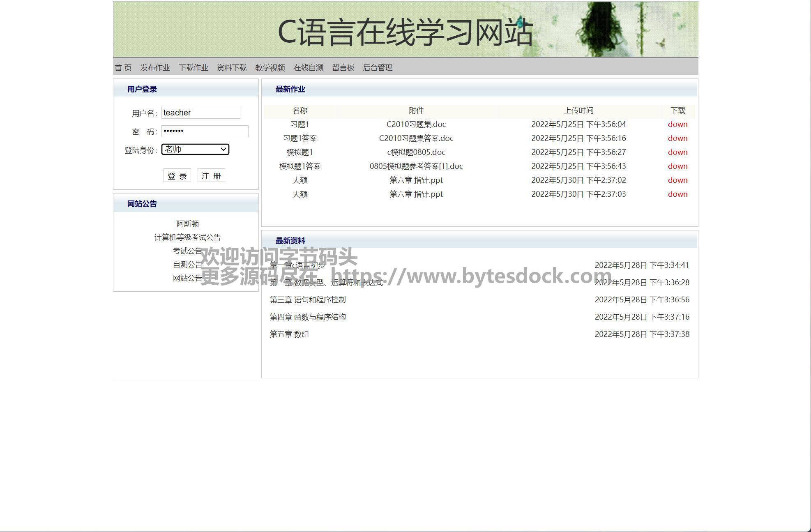Enter 后台管理 admin page
Image resolution: width=811 pixels, height=532 pixels.
click(378, 68)
